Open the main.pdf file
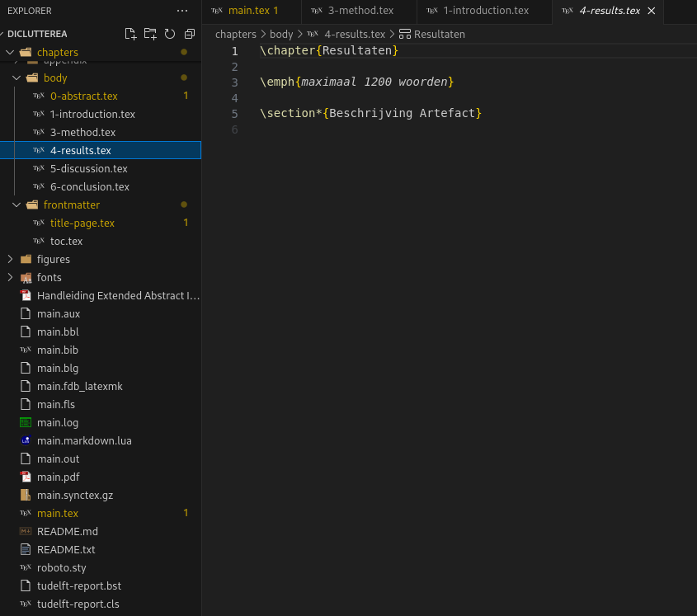The width and height of the screenshot is (697, 616). pos(58,477)
